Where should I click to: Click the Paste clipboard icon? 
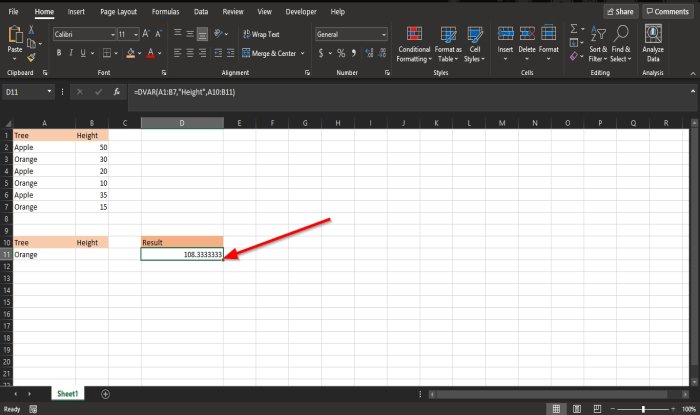click(x=14, y=38)
